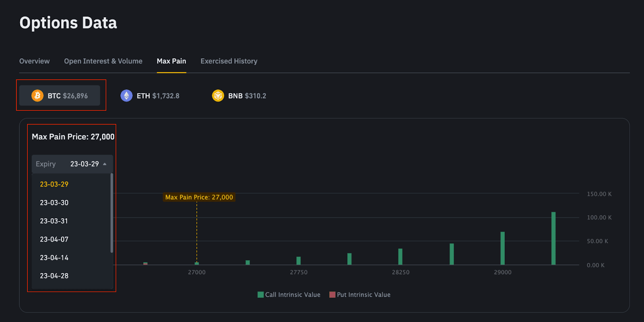This screenshot has height=322, width=644.
Task: Choose expiry 23-04-14 from the list
Action: pyautogui.click(x=54, y=258)
